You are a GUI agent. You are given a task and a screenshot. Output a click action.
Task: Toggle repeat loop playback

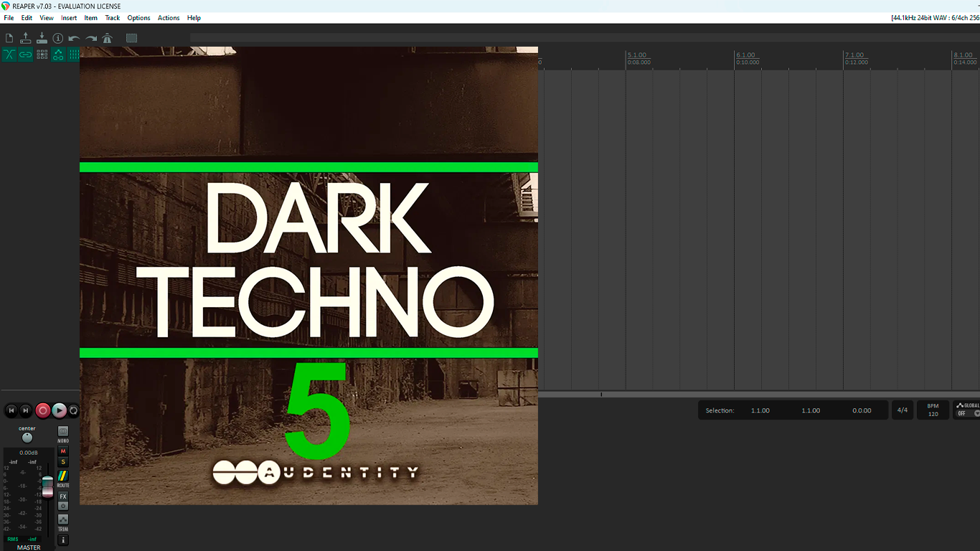point(73,410)
